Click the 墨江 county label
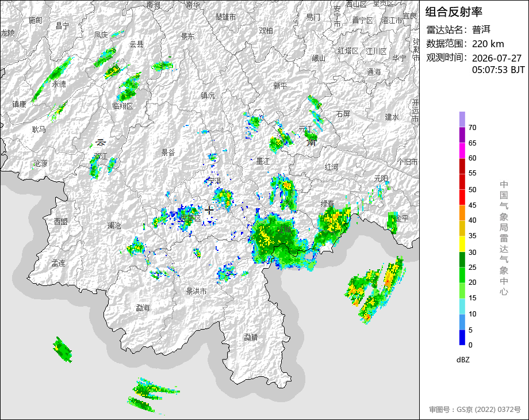 click(x=263, y=161)
